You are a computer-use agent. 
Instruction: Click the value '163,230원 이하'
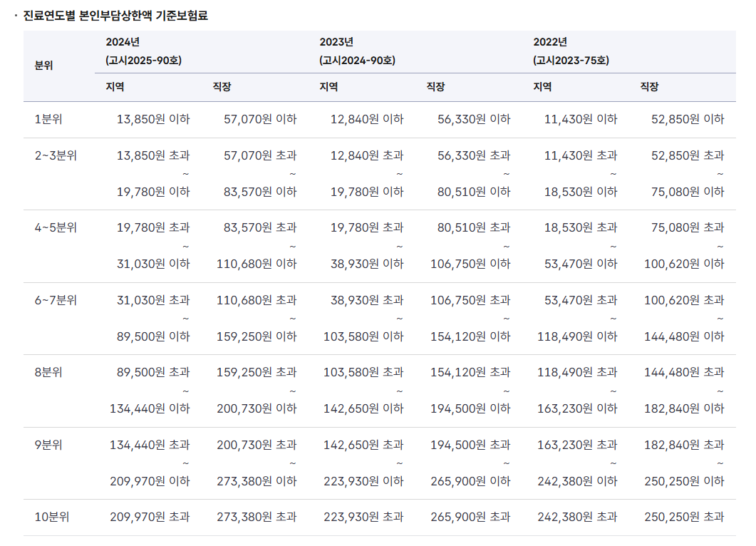pyautogui.click(x=578, y=408)
